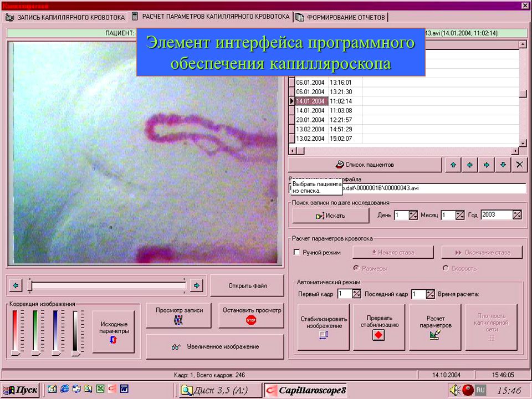
Task: Click the green right arrow record button
Action: click(x=487, y=165)
